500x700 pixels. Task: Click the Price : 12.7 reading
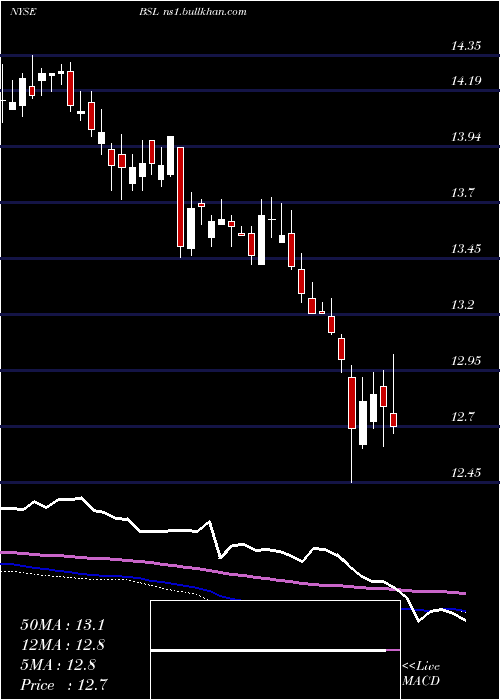(63, 685)
